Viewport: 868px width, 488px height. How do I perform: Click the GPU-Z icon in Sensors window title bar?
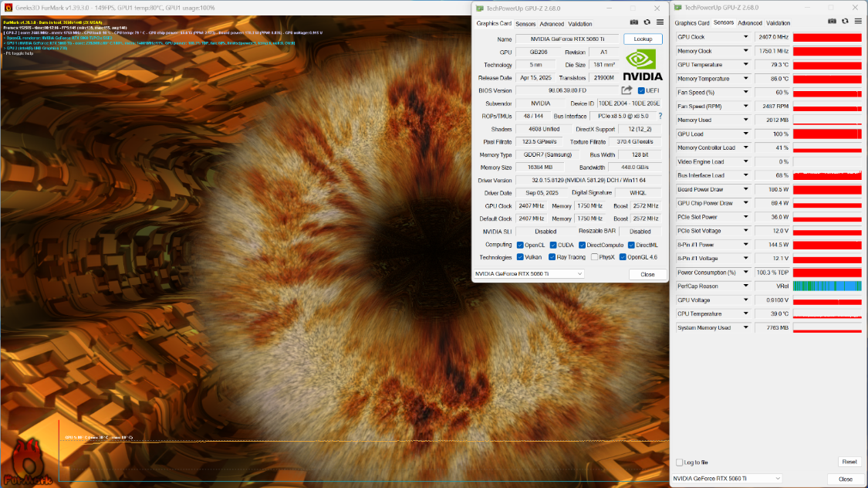point(678,8)
